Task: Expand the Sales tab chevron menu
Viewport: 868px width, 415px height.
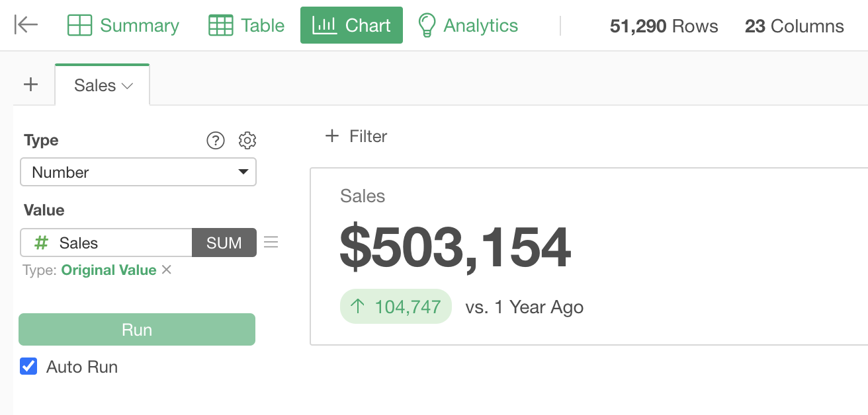Action: (128, 86)
